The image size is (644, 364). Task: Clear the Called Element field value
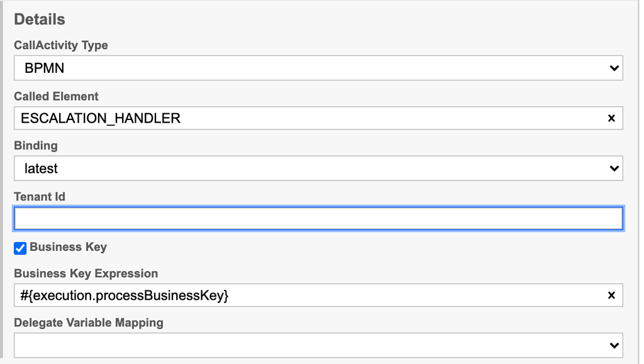click(611, 118)
